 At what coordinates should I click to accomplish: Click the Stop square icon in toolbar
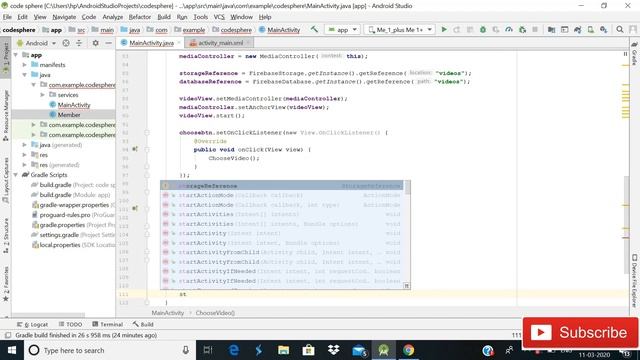point(535,29)
